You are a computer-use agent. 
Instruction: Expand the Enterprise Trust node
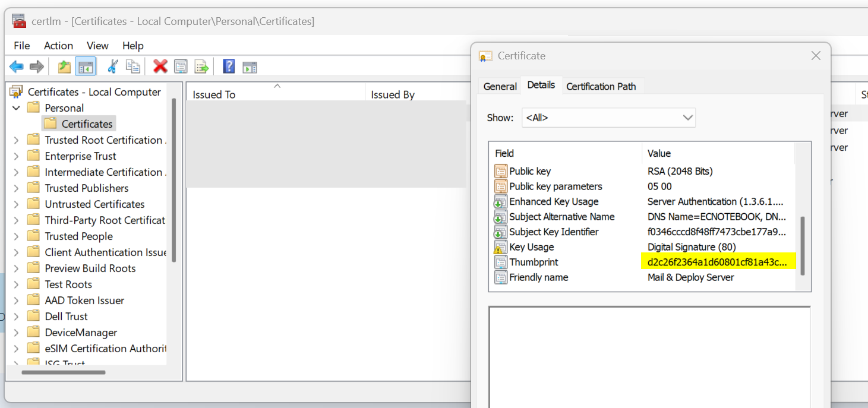tap(16, 156)
